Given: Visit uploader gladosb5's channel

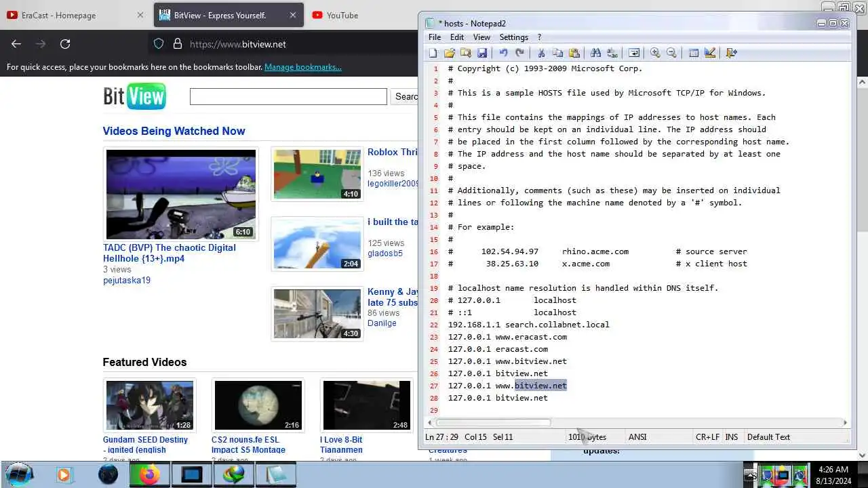Looking at the screenshot, I should (385, 253).
